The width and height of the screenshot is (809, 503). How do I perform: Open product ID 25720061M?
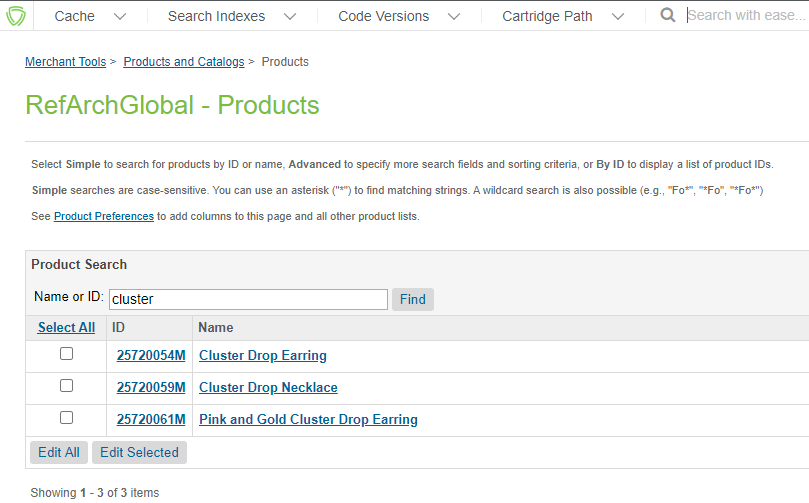point(151,419)
